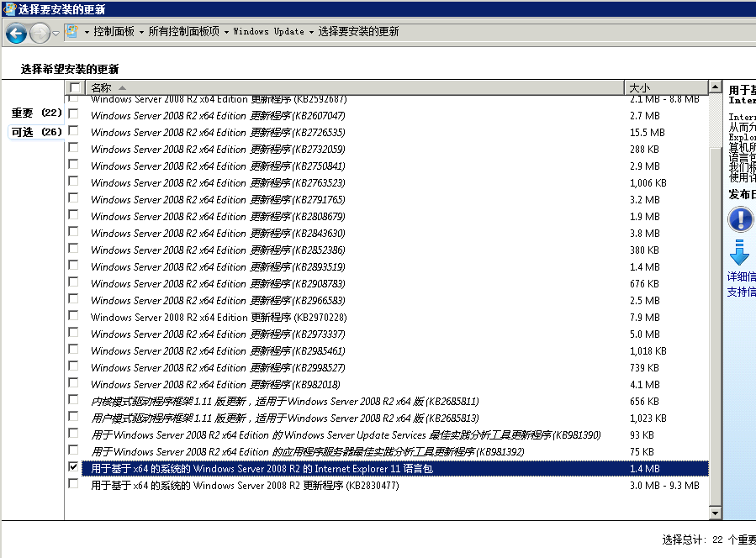Sort the list by the 名称 column
The image size is (756, 558).
point(354,87)
